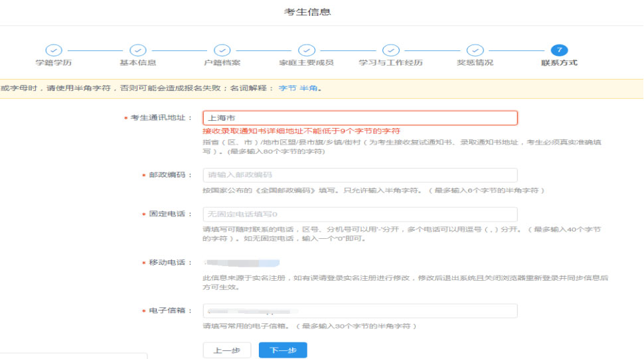Open the 家庭主要成员 step circle icon
Image resolution: width=644 pixels, height=359 pixels.
point(306,50)
